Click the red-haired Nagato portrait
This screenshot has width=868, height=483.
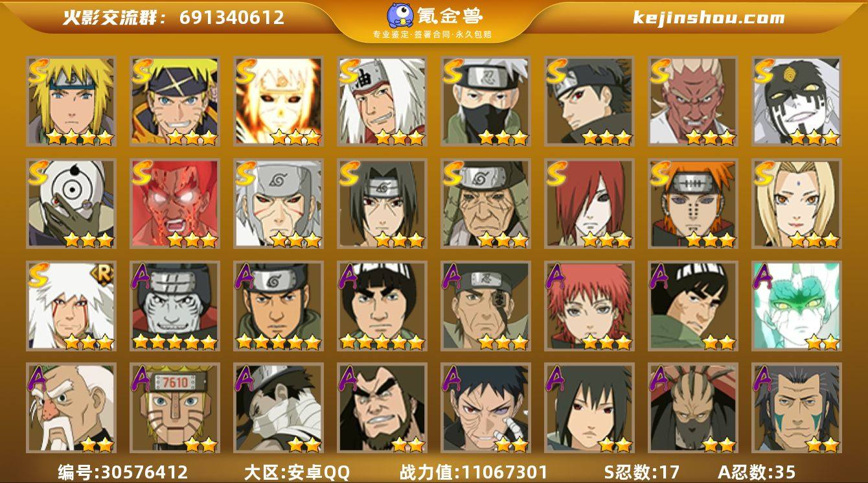pos(589,204)
